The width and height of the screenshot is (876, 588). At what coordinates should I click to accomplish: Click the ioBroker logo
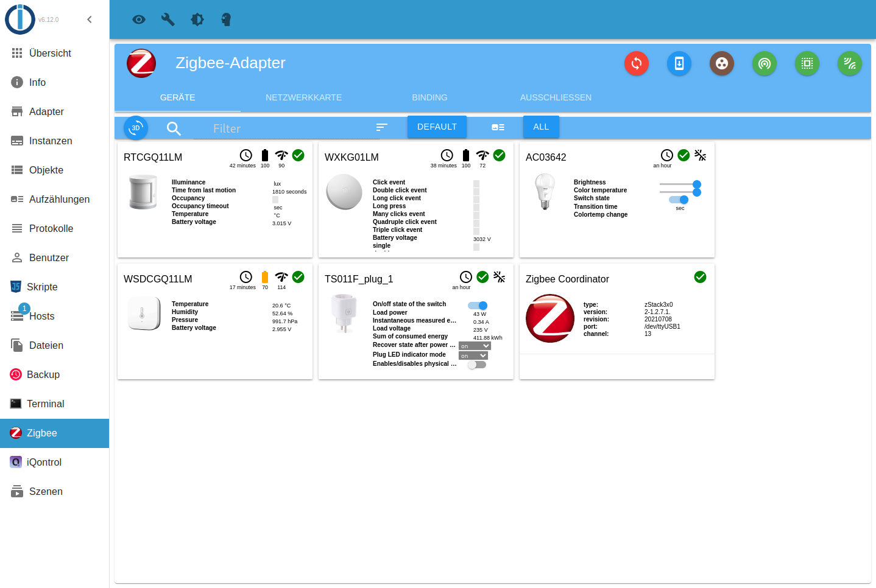pos(20,19)
